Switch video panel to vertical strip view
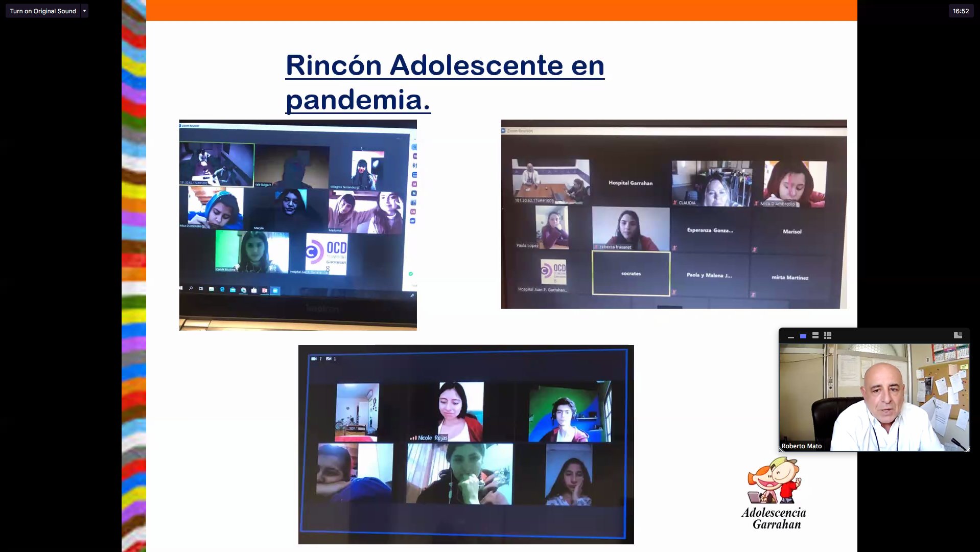Screen dimensions: 980x552 click(x=815, y=336)
